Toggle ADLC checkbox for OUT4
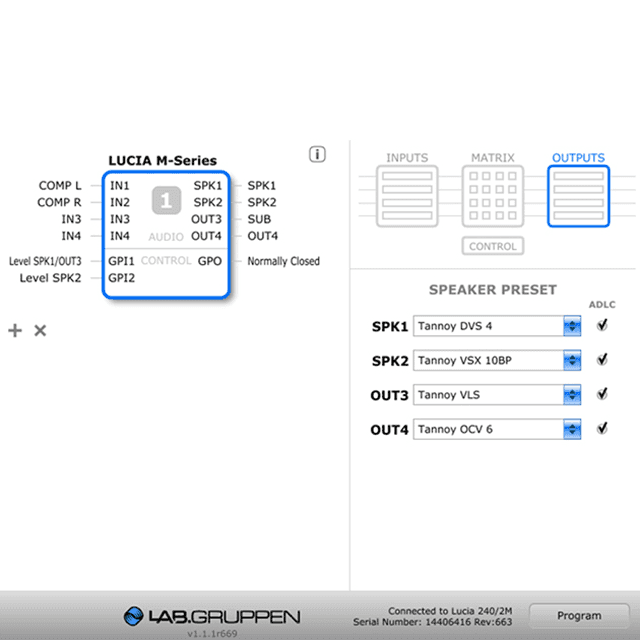The width and height of the screenshot is (640, 640). [602, 428]
